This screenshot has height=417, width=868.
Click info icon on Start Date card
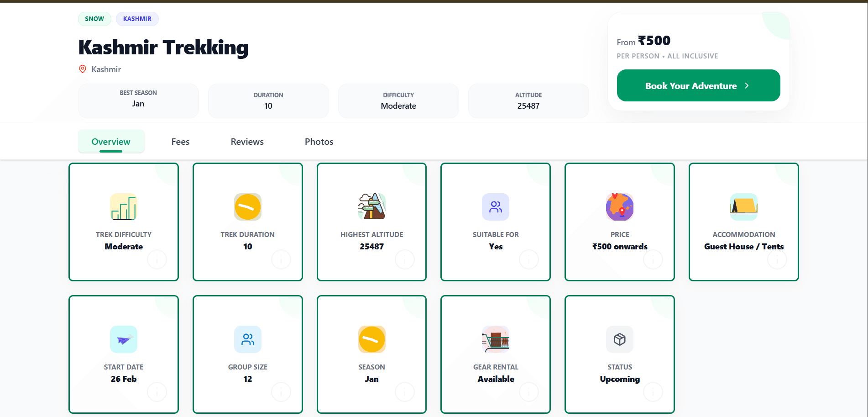(x=157, y=392)
